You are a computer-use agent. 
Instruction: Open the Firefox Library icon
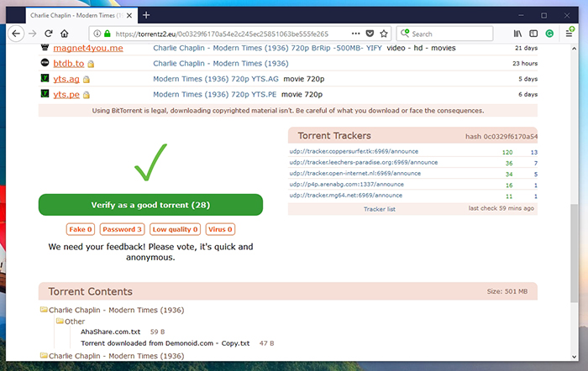click(518, 34)
